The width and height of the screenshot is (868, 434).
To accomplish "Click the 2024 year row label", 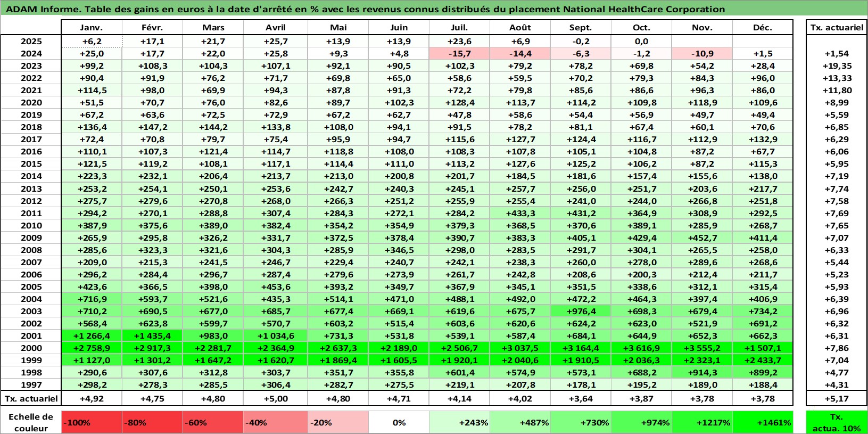I will 31,53.
